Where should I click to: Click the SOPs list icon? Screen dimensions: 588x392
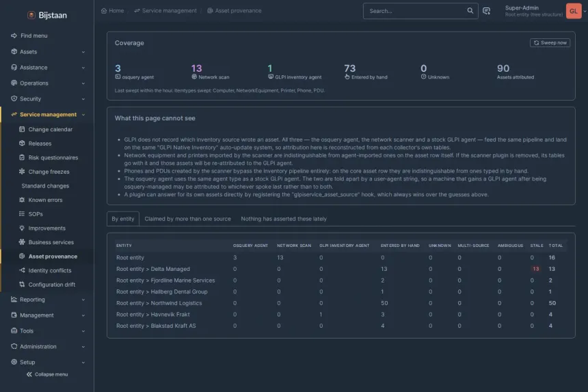tap(22, 214)
